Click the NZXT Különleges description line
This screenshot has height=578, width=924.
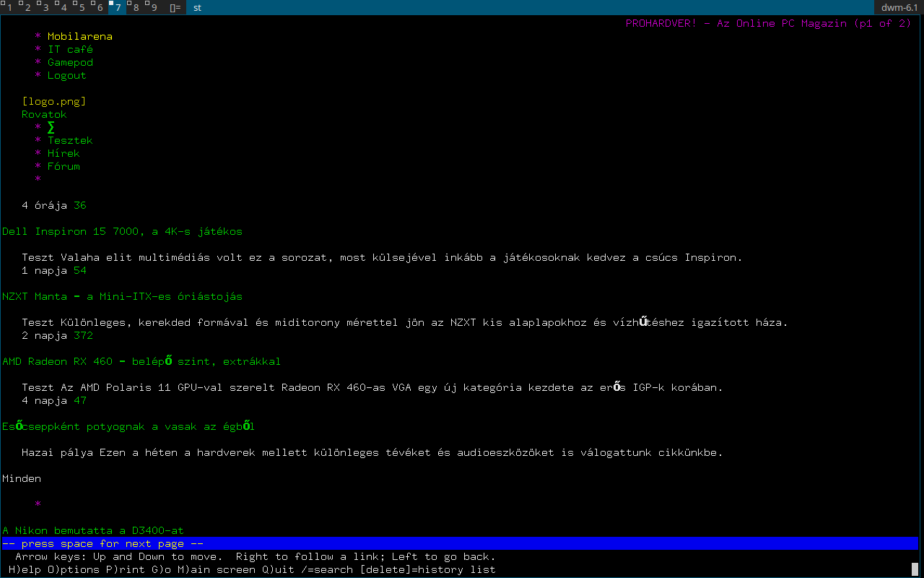pyautogui.click(x=405, y=322)
